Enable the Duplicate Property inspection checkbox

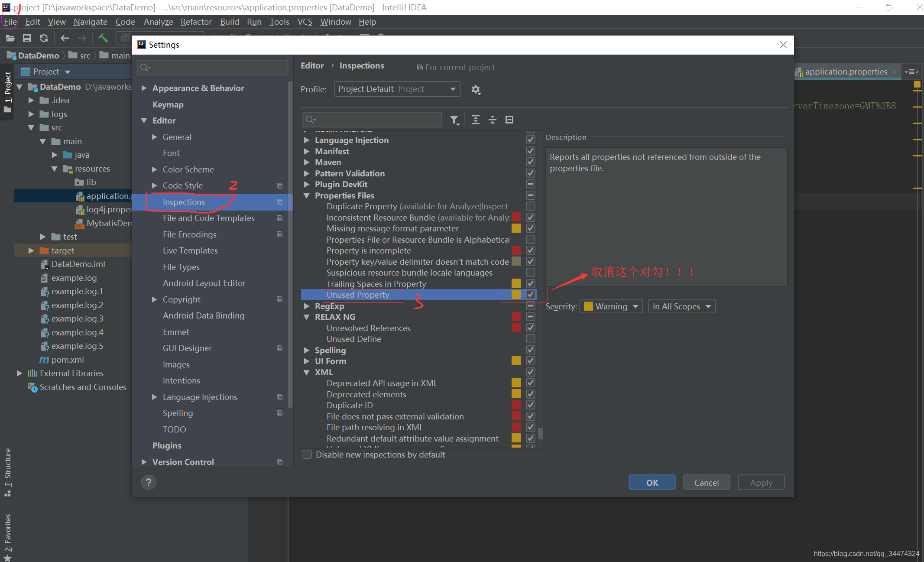point(531,206)
